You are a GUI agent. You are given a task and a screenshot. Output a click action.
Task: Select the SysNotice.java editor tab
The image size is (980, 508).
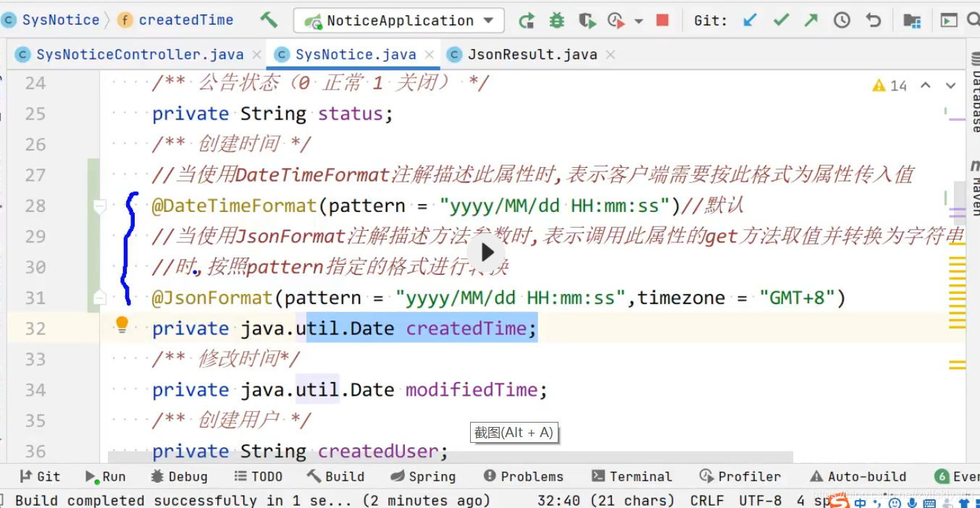(355, 54)
